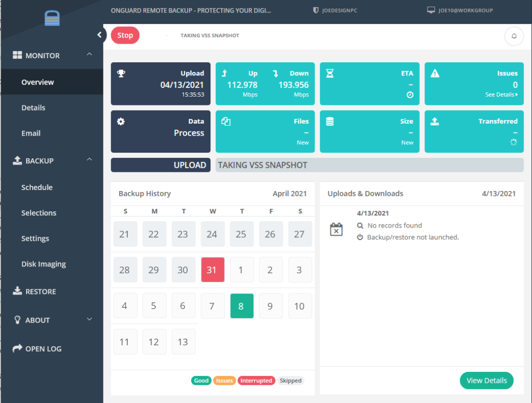Click the Issues legend badge

(x=224, y=381)
